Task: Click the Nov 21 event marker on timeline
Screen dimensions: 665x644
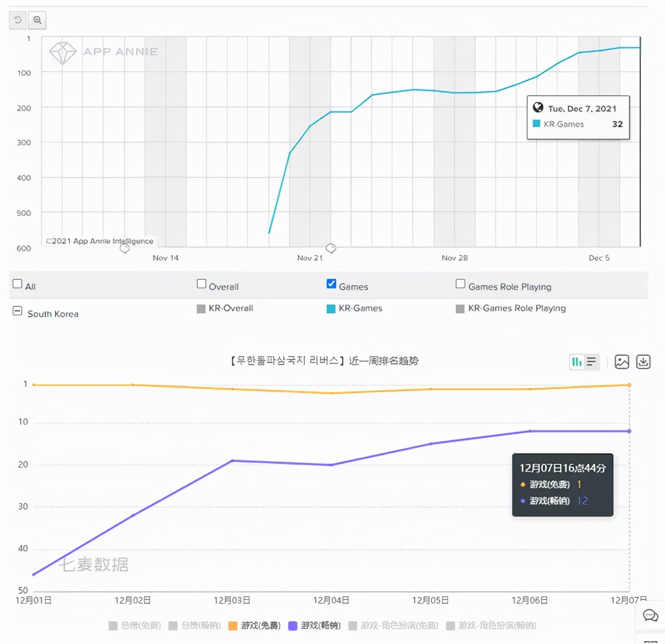Action: [x=331, y=248]
